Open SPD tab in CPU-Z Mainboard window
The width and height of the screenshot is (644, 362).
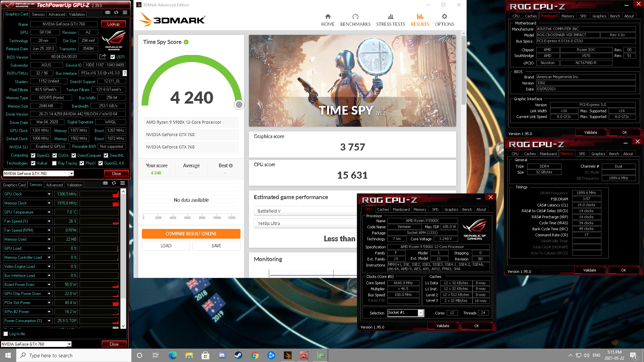[583, 16]
